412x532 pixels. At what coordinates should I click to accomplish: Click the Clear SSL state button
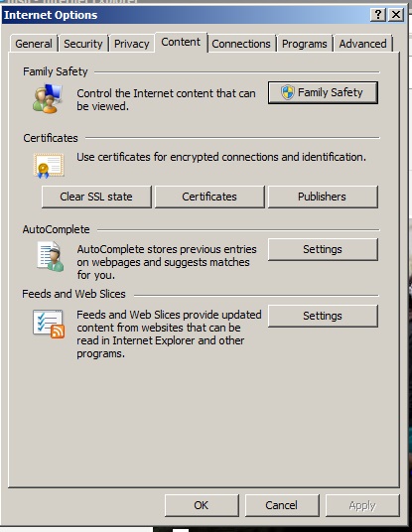coord(96,197)
